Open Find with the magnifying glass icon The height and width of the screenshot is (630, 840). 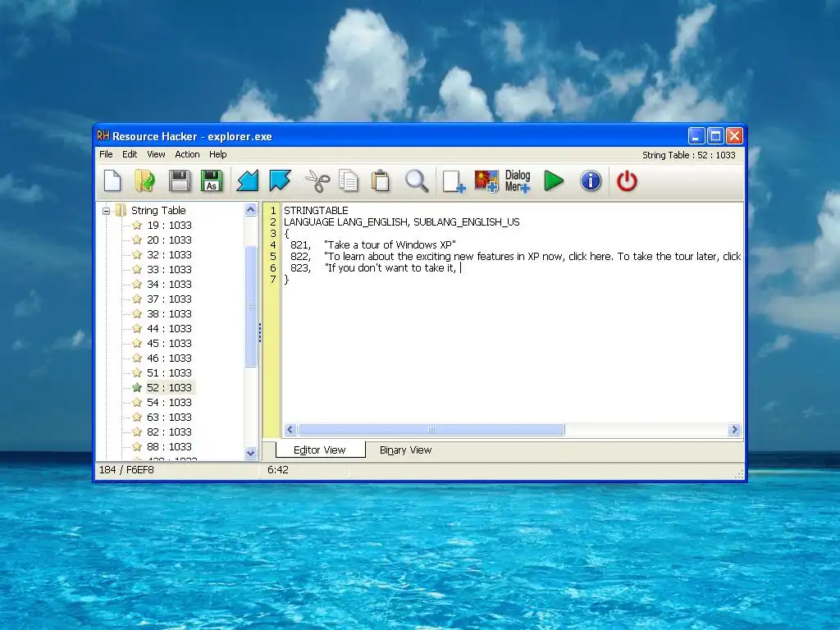(416, 180)
